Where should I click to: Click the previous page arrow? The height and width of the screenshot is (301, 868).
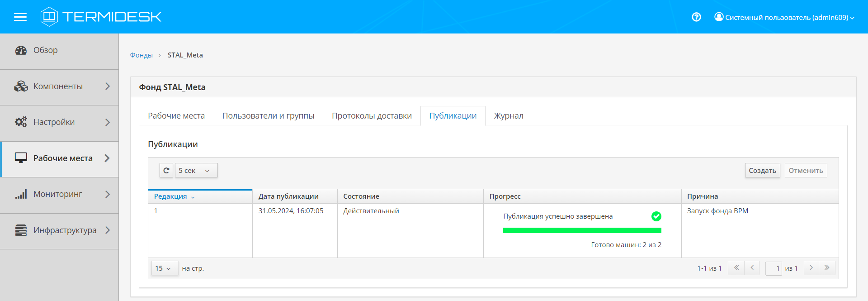click(x=752, y=268)
